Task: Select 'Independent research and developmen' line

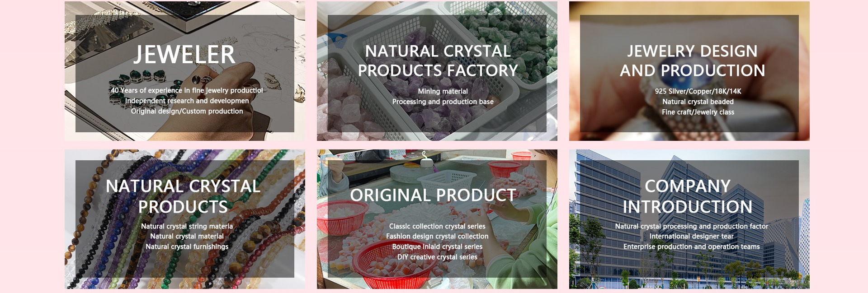Action: (x=187, y=101)
